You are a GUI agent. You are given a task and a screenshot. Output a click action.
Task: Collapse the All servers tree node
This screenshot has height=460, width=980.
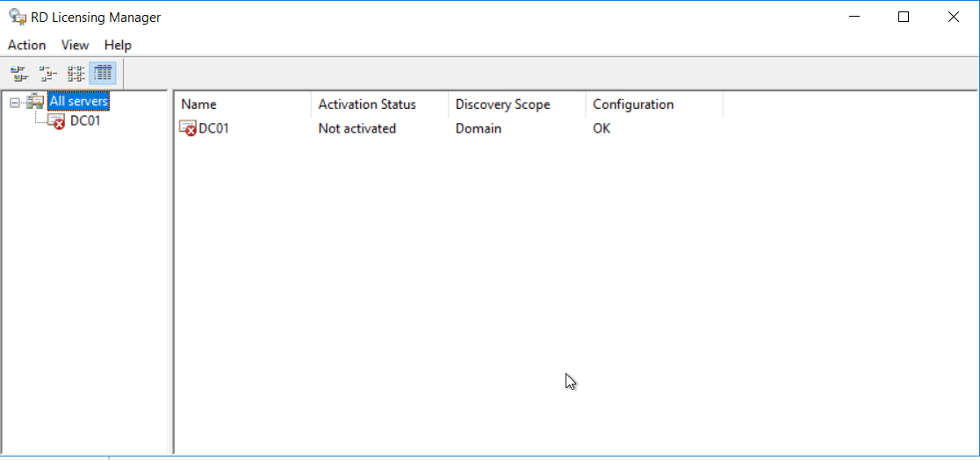pos(15,101)
